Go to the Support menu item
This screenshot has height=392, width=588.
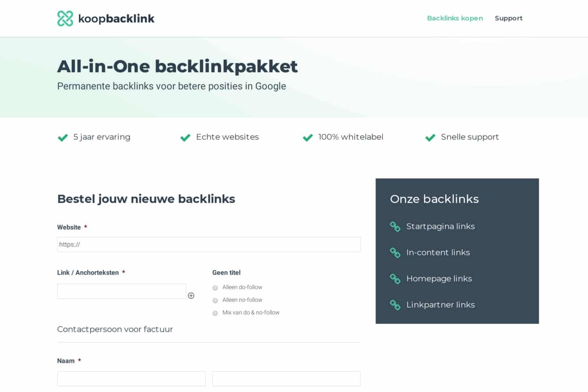coord(508,18)
